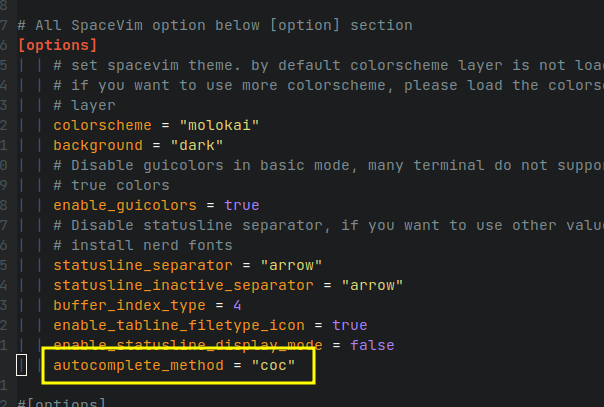Place cursor on the "dark" value
Viewport: 604px width, 407px height.
[197, 146]
